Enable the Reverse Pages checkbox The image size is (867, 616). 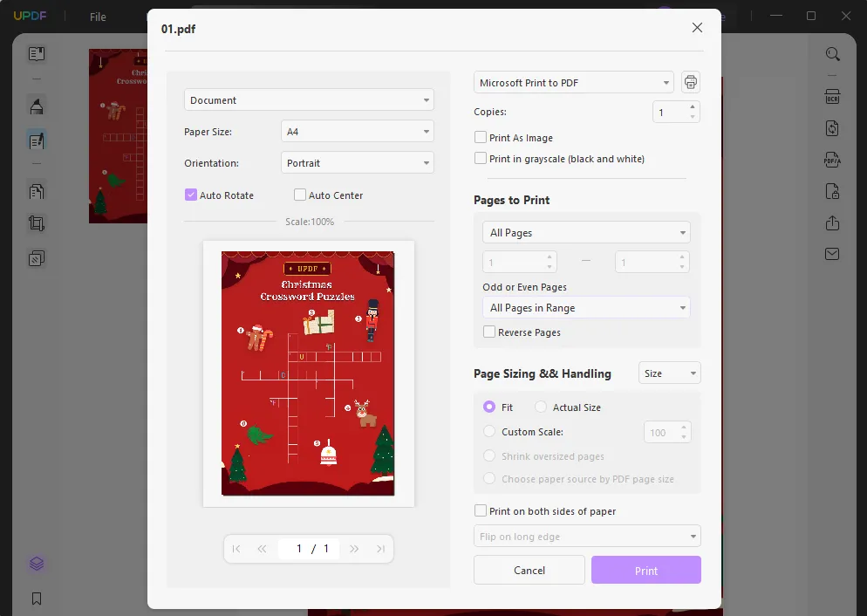pos(489,332)
